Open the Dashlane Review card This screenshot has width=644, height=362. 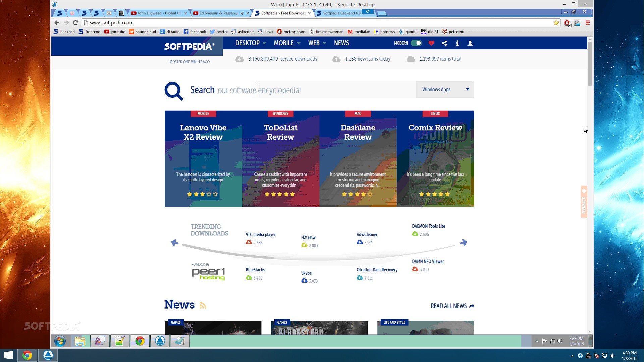pos(358,159)
